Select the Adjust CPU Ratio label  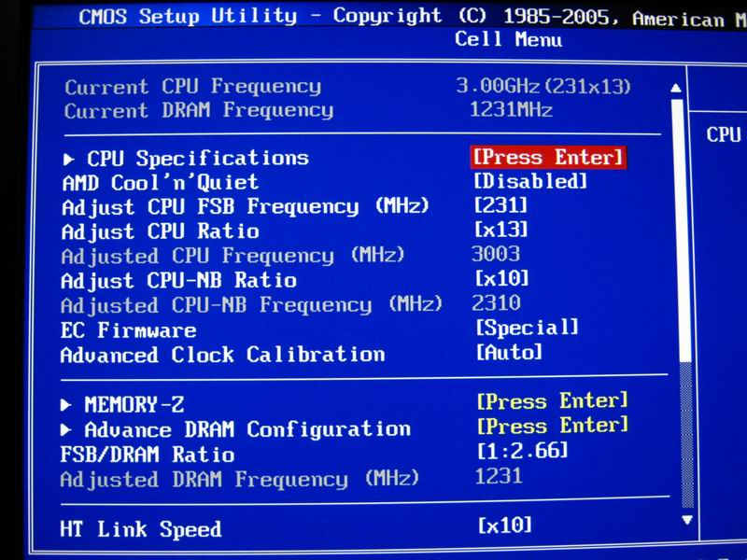point(161,231)
